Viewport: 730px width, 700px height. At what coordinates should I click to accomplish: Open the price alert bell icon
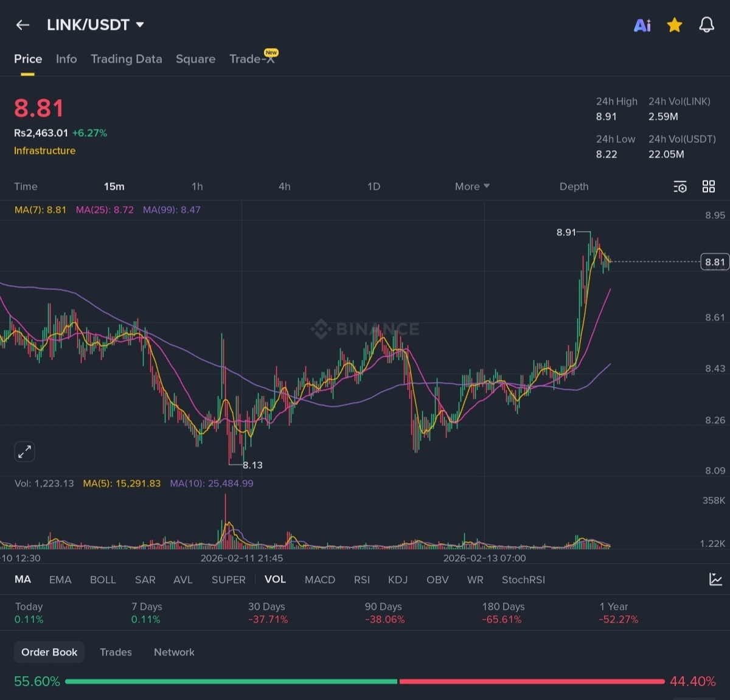pos(706,25)
